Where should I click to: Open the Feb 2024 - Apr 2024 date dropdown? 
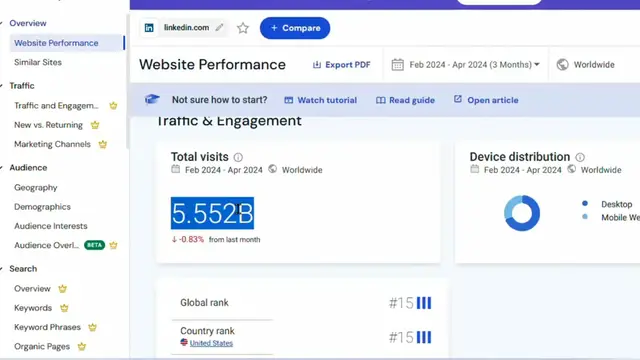pos(466,64)
